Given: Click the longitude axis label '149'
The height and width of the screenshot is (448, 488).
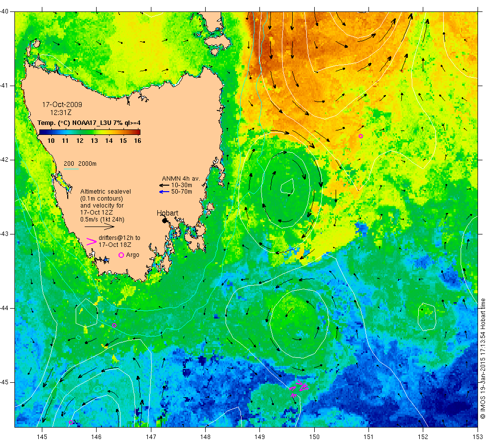Looking at the screenshot, I should (260, 437).
